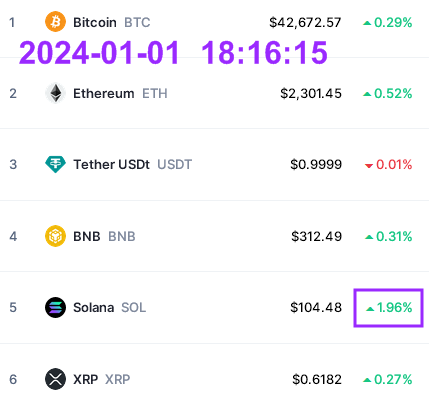Click the Bitcoin orange logo icon

(55, 22)
